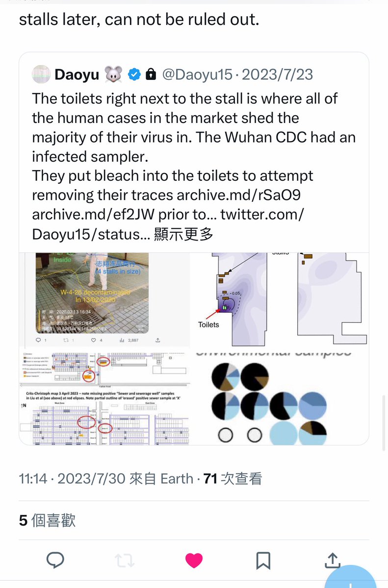Tap the reply speech bubble icon

click(x=55, y=560)
